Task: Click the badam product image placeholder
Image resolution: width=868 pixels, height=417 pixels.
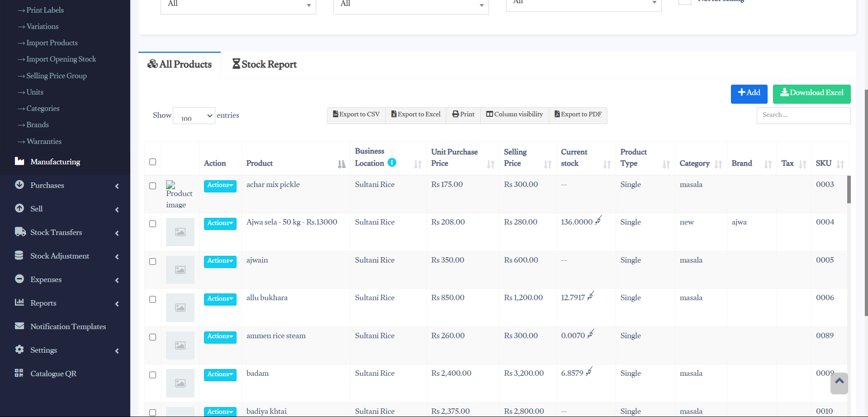Action: click(x=180, y=383)
